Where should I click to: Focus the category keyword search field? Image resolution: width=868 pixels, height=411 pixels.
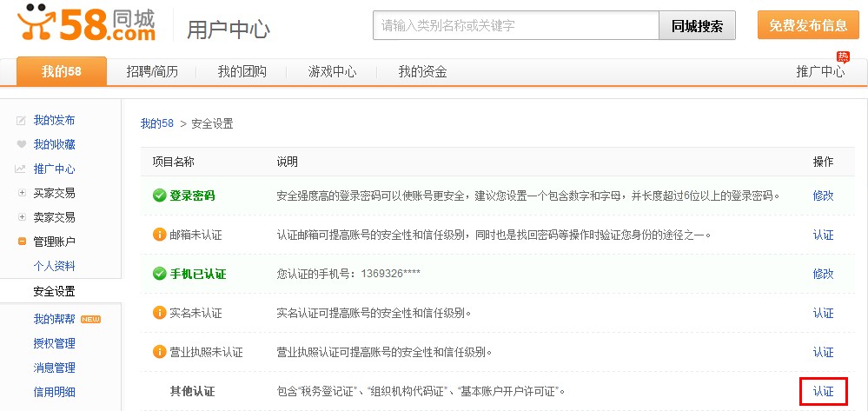515,25
